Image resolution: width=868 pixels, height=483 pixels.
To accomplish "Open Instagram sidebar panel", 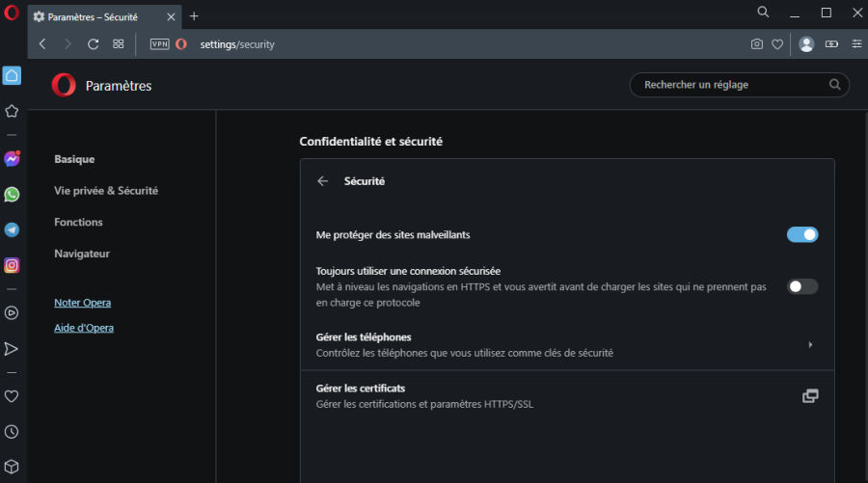I will tap(12, 265).
